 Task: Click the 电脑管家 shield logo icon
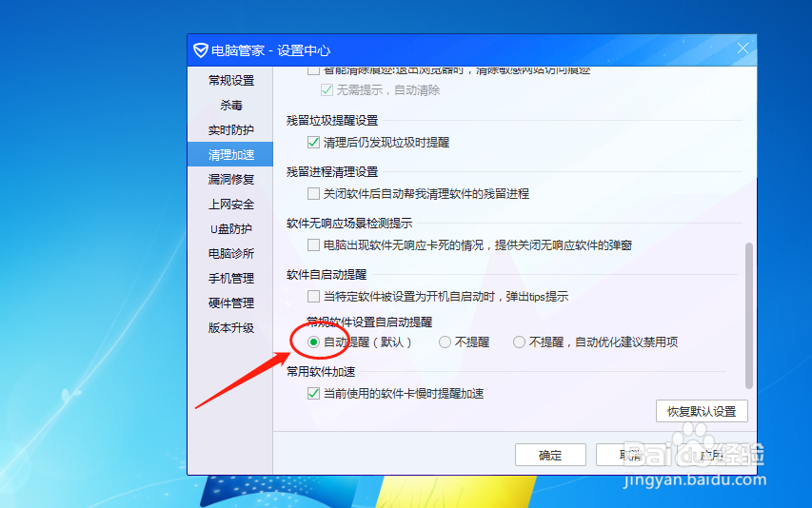[x=201, y=50]
